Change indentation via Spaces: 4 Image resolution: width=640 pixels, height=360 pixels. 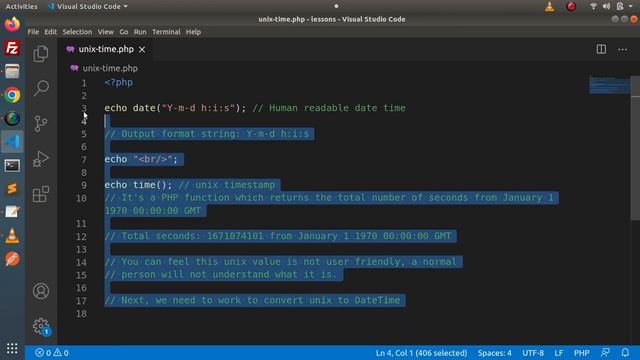[x=494, y=353]
